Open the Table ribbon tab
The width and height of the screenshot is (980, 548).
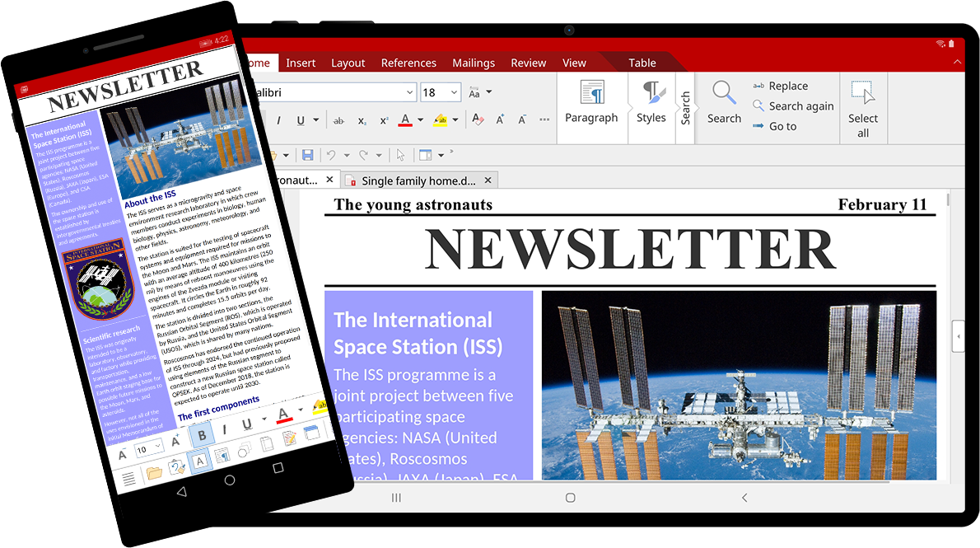tap(642, 63)
